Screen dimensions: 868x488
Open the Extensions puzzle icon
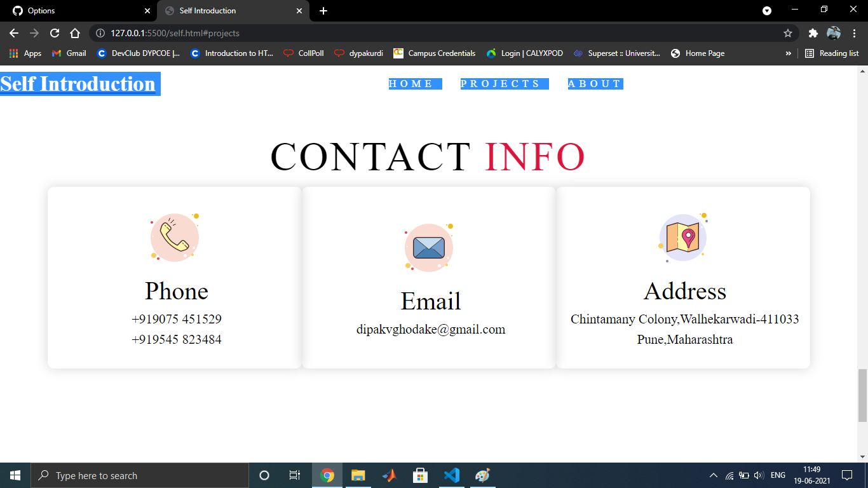click(x=813, y=33)
